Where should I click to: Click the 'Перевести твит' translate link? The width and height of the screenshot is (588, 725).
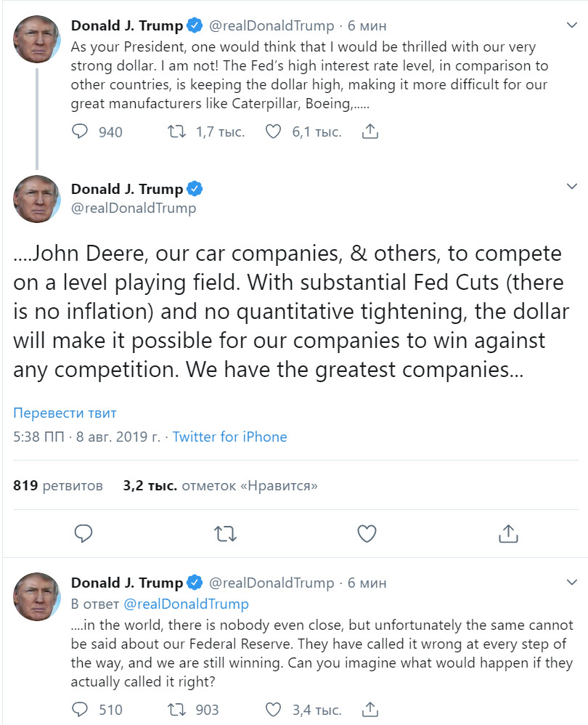coord(65,413)
